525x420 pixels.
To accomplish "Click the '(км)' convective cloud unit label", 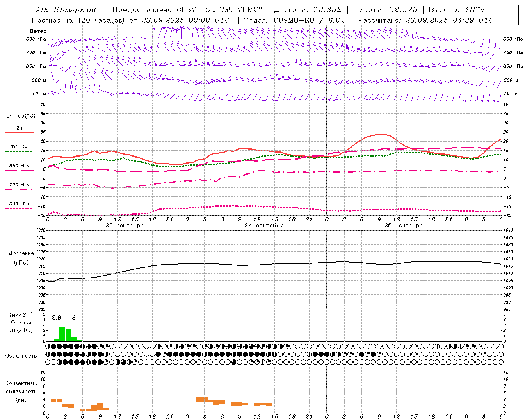I will click(21, 400).
